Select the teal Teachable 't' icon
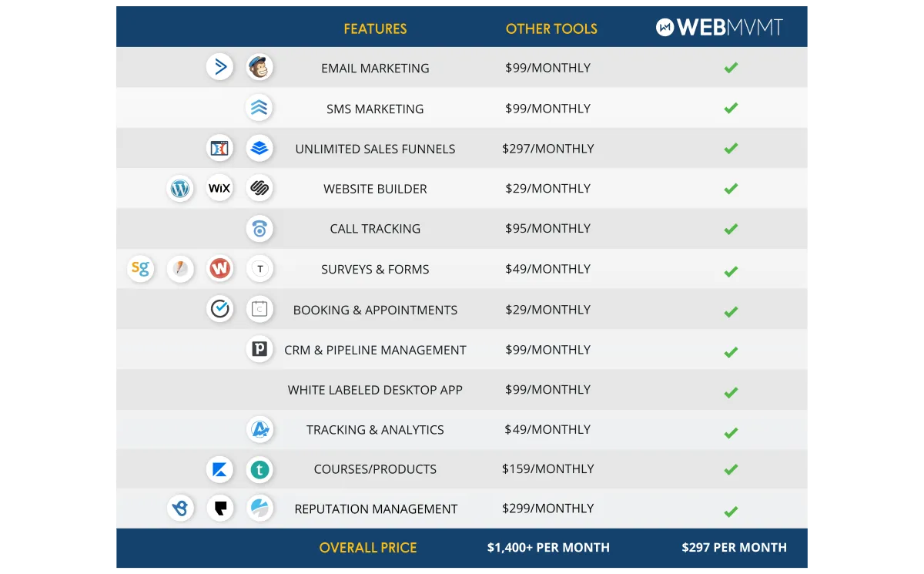The image size is (924, 574). point(259,469)
